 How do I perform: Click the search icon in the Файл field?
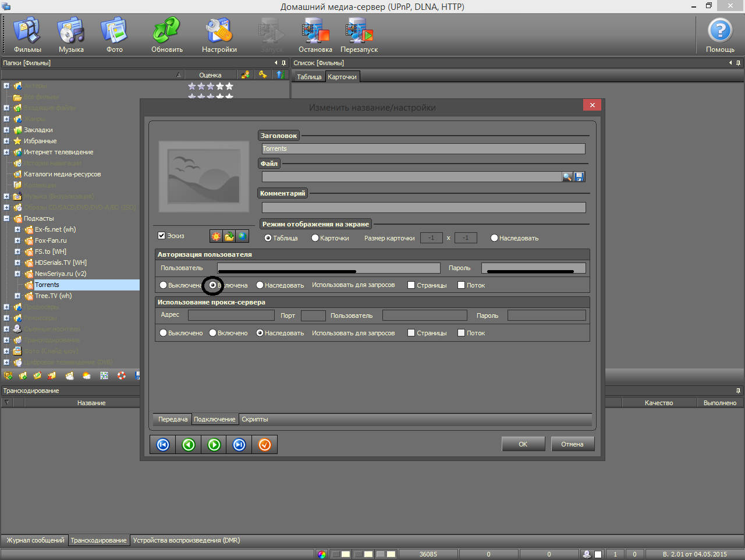(567, 177)
